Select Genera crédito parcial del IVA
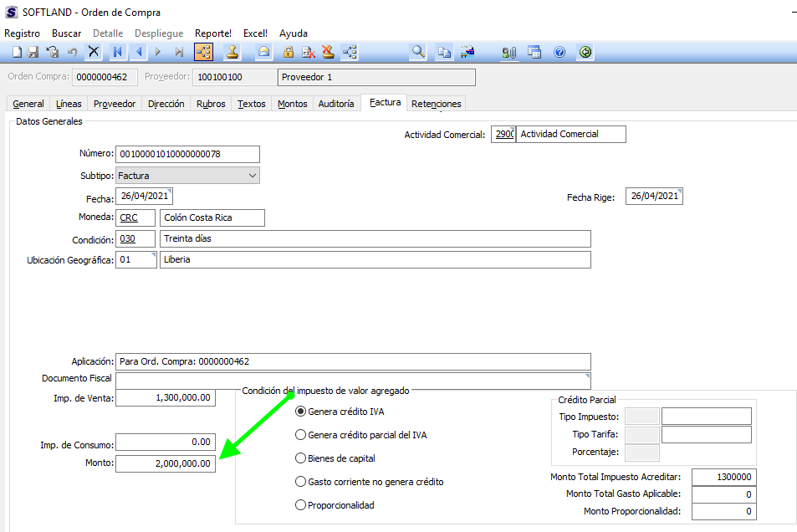 pos(301,435)
